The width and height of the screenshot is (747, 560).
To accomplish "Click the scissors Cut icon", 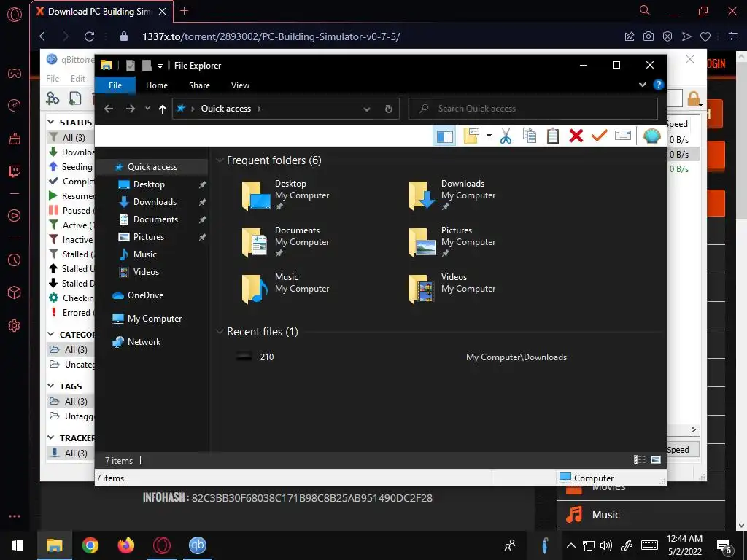I will point(506,136).
